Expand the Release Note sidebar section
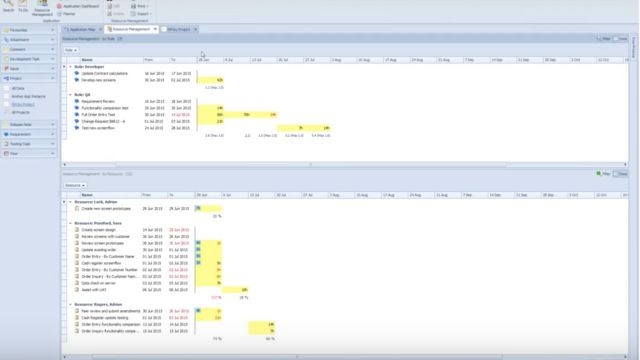Viewport: 640px width, 360px height. pos(29,124)
